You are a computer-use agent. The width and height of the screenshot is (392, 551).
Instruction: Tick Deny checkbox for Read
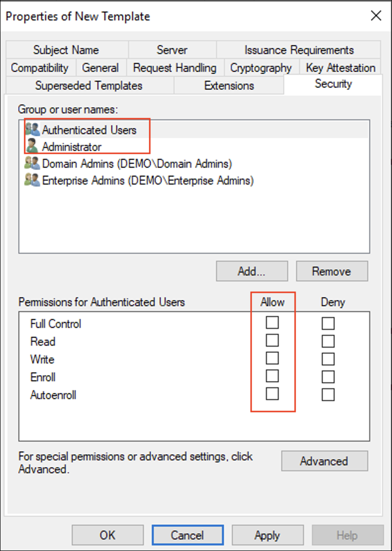[328, 341]
